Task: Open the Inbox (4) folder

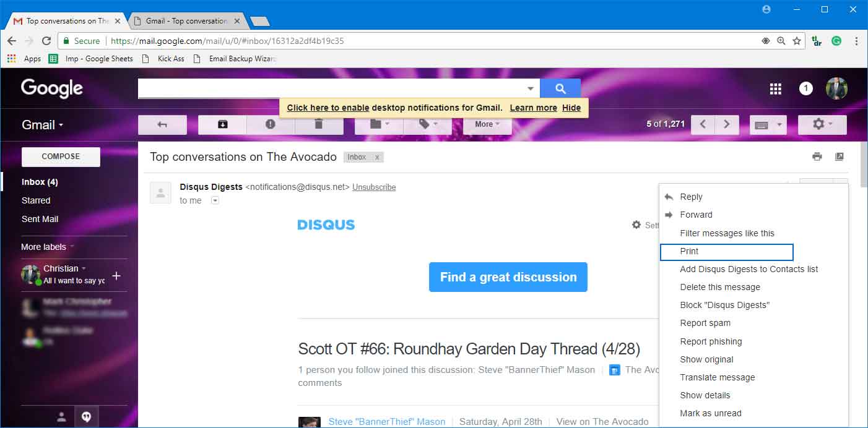Action: [x=40, y=182]
